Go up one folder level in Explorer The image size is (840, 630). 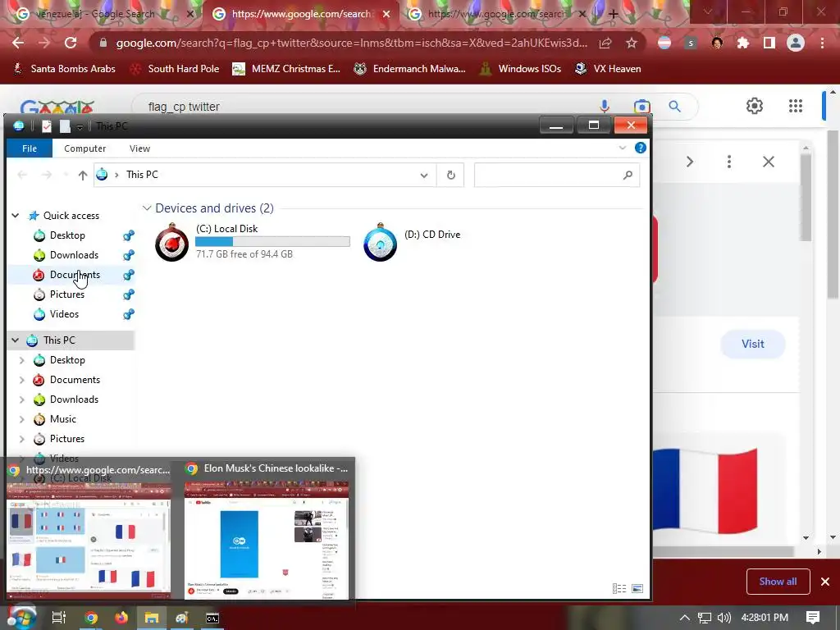(83, 175)
